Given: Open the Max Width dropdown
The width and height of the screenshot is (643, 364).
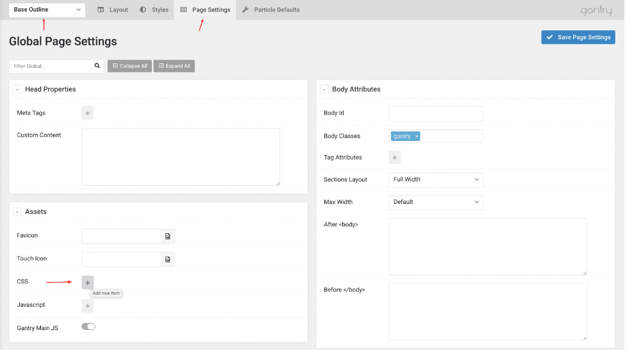Looking at the screenshot, I should click(x=436, y=203).
